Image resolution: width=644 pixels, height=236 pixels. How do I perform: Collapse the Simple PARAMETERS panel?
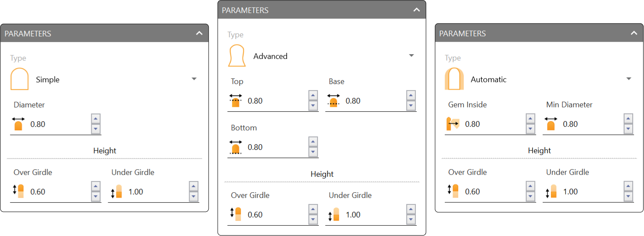tap(199, 33)
